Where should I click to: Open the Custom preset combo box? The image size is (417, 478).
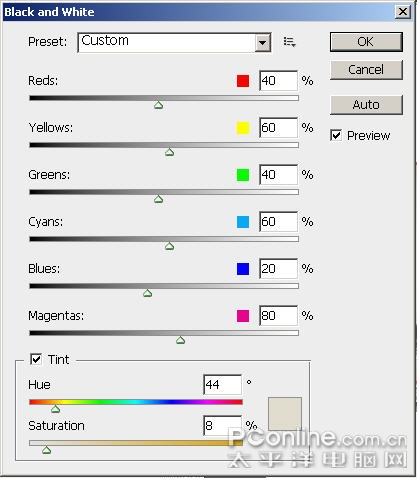(x=174, y=43)
